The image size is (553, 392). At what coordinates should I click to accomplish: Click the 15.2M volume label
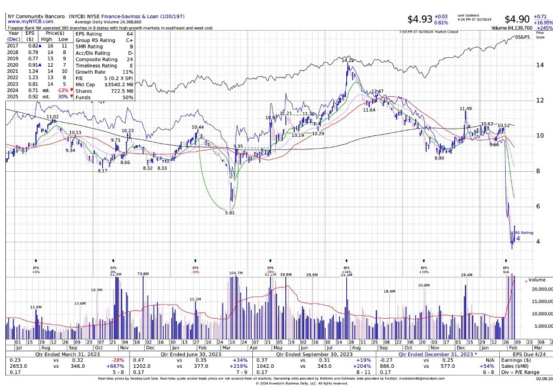195,299
